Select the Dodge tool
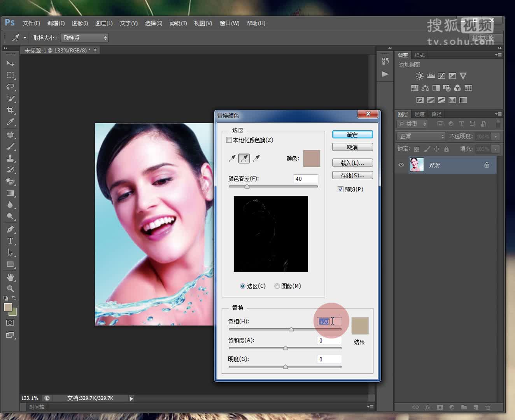This screenshot has height=420, width=515. tap(10, 217)
